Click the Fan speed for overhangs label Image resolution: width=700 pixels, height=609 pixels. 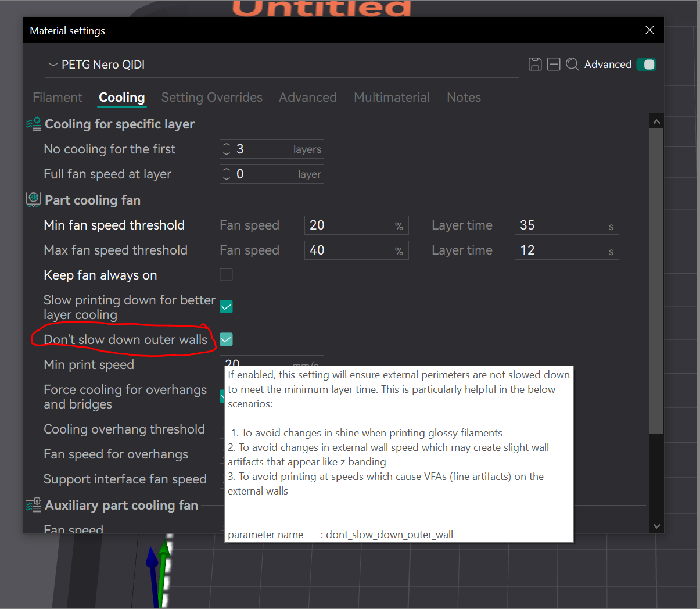coord(116,454)
